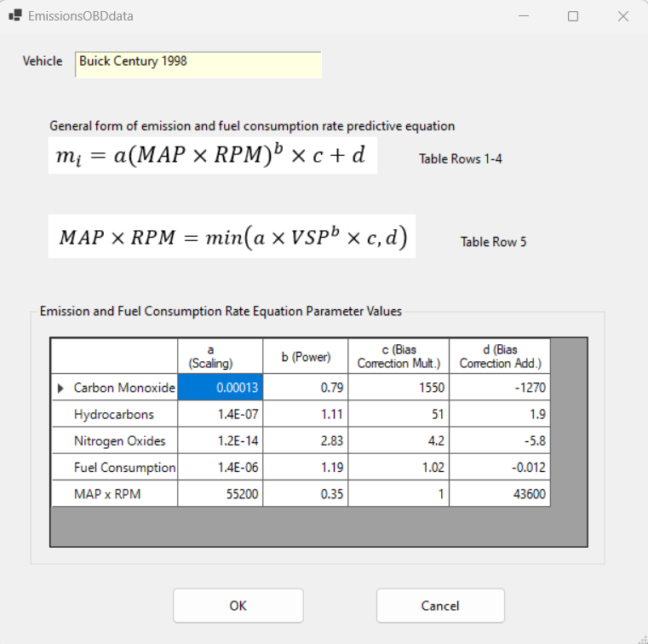Select the Fuel Consumption row header
This screenshot has height=644, width=648.
click(115, 467)
